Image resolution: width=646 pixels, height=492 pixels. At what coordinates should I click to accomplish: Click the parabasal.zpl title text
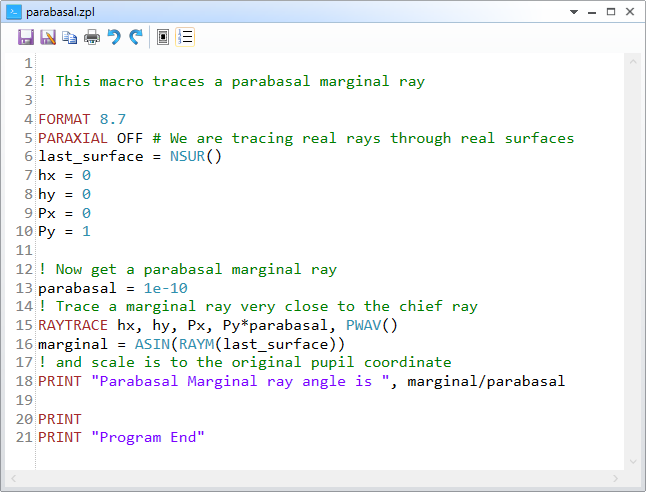pos(61,12)
